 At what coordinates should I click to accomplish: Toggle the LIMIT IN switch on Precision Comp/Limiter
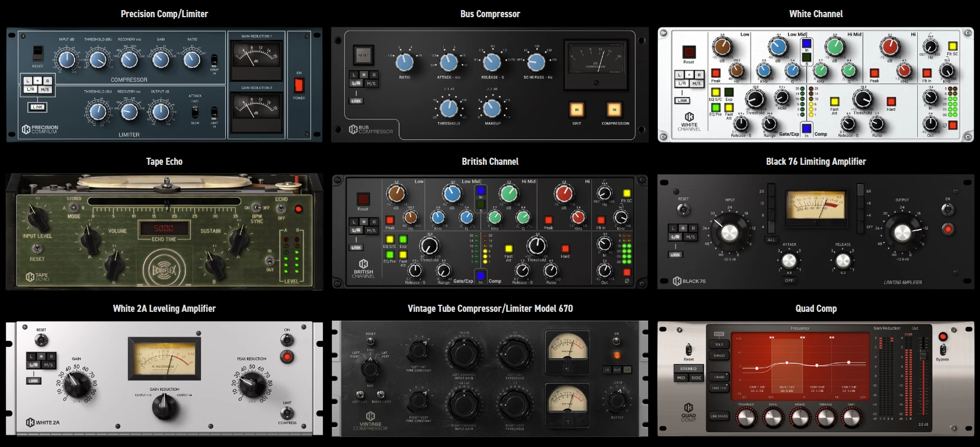pyautogui.click(x=214, y=112)
